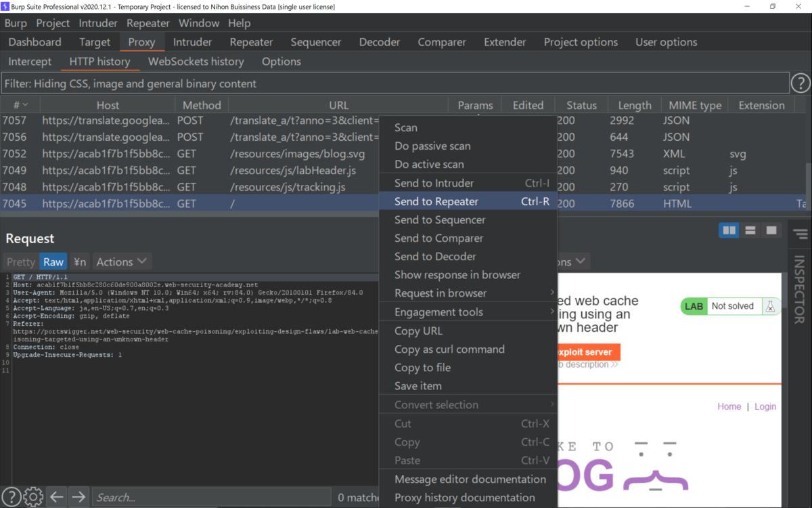812x508 pixels.
Task: Select Save item menu entry
Action: click(468, 385)
